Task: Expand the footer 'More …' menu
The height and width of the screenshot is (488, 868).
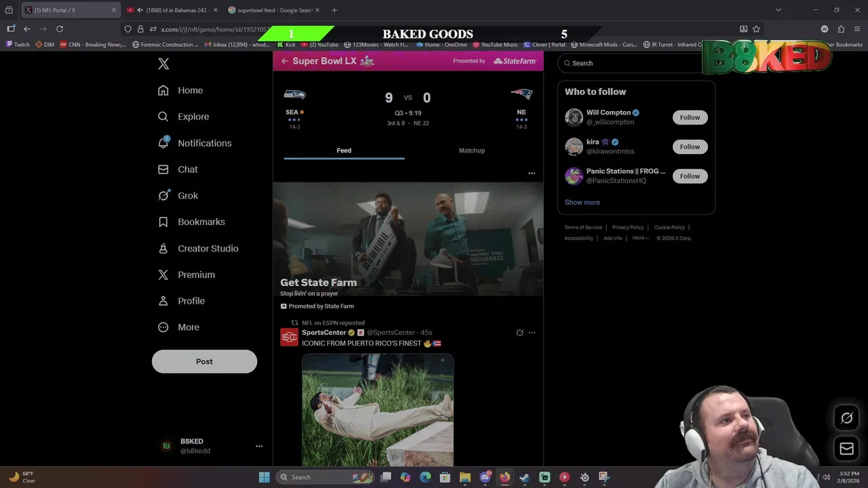Action: pos(641,239)
